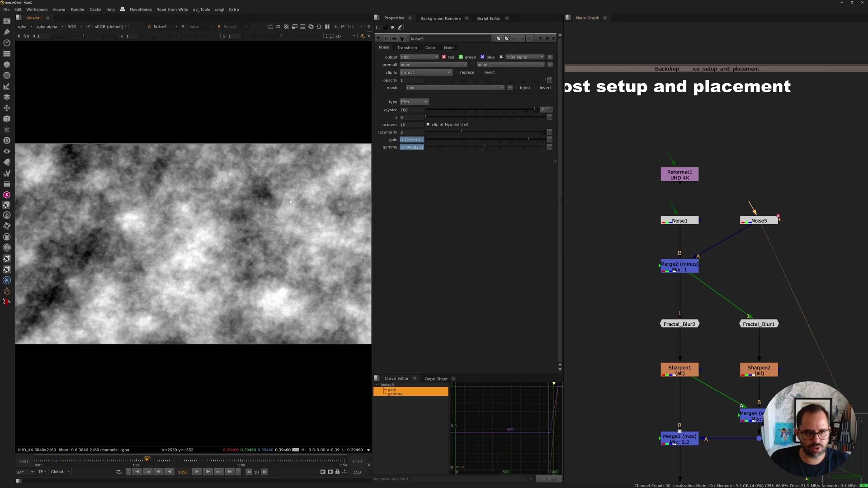Open the 3D nodes cube icon
868x488 pixels.
(7, 119)
